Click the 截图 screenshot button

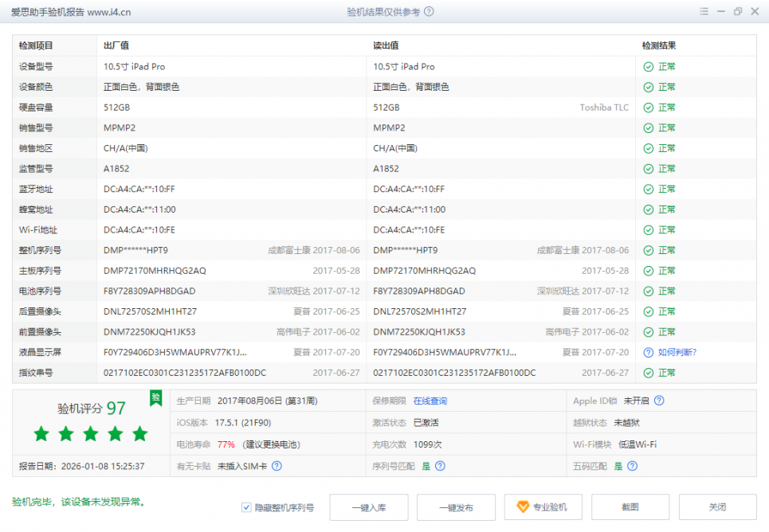point(630,507)
